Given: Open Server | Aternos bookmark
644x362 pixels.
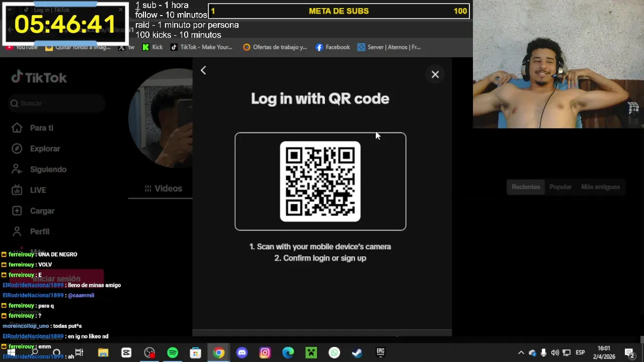Looking at the screenshot, I should (389, 47).
